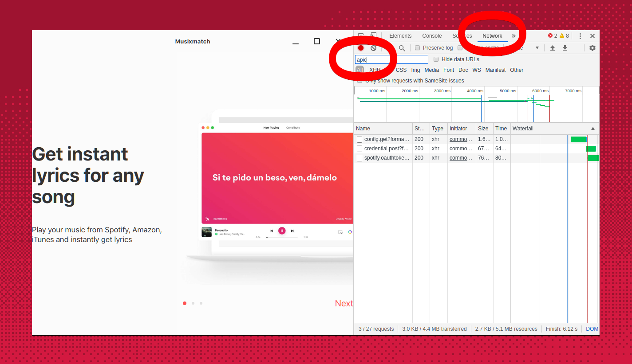Click the red record network log button
The width and height of the screenshot is (632, 364).
(361, 48)
